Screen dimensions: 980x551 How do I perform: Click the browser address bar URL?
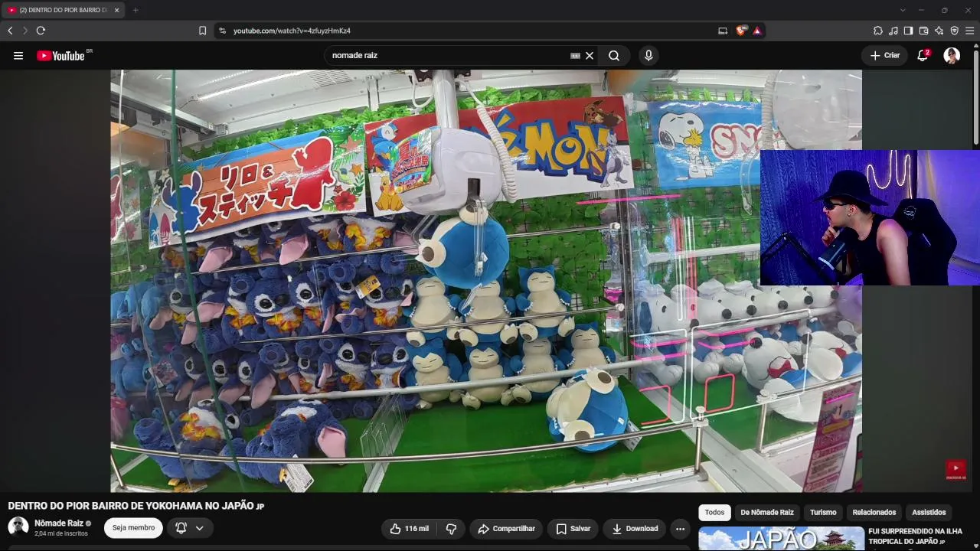pyautogui.click(x=292, y=31)
